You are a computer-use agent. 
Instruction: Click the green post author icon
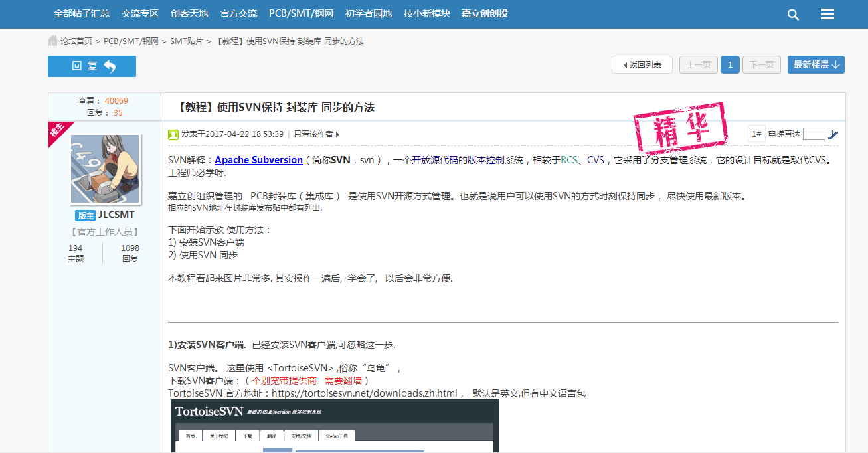pos(173,134)
